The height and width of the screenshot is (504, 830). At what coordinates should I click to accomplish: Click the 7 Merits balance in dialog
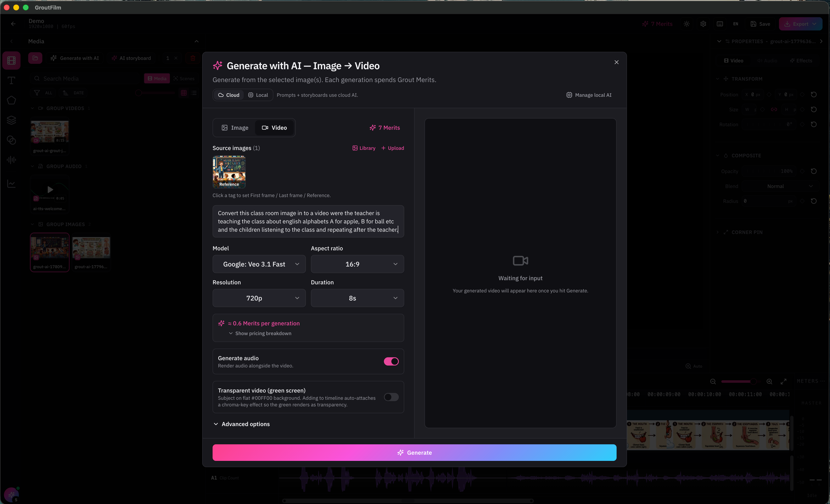(385, 128)
